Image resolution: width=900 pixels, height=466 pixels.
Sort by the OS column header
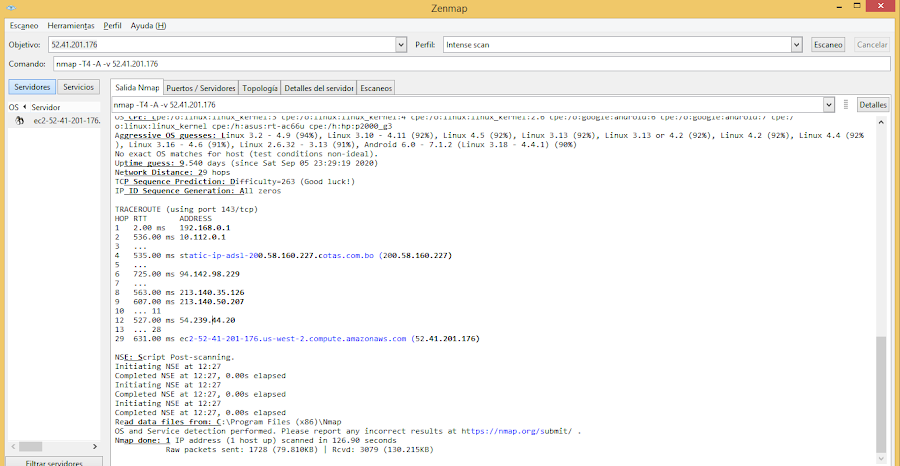[14, 107]
